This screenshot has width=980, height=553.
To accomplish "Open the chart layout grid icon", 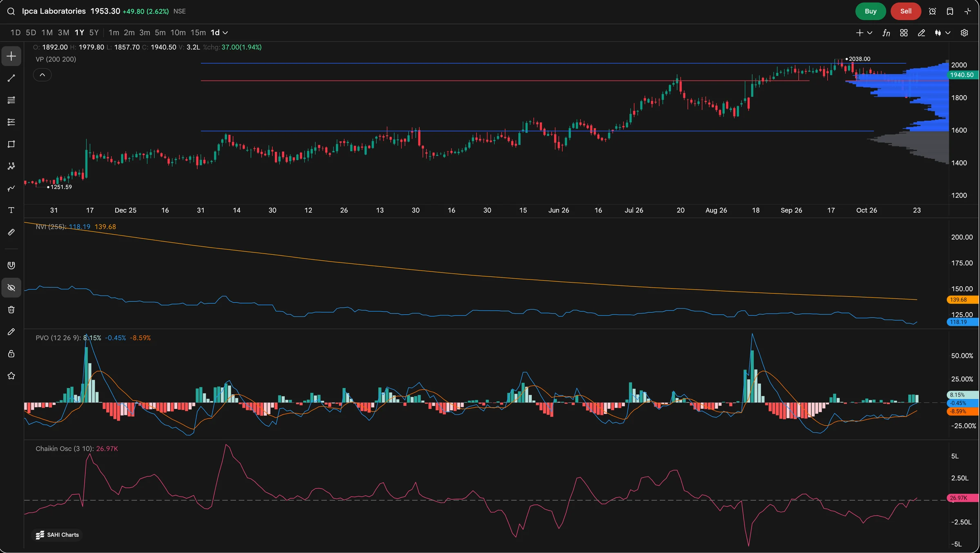I will point(904,33).
